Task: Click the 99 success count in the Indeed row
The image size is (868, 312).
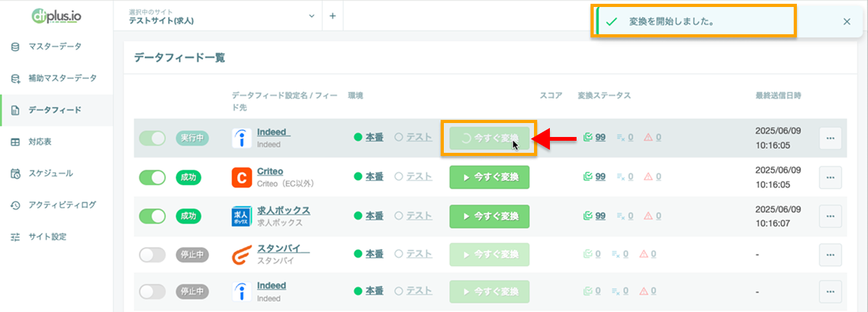Action: (600, 137)
